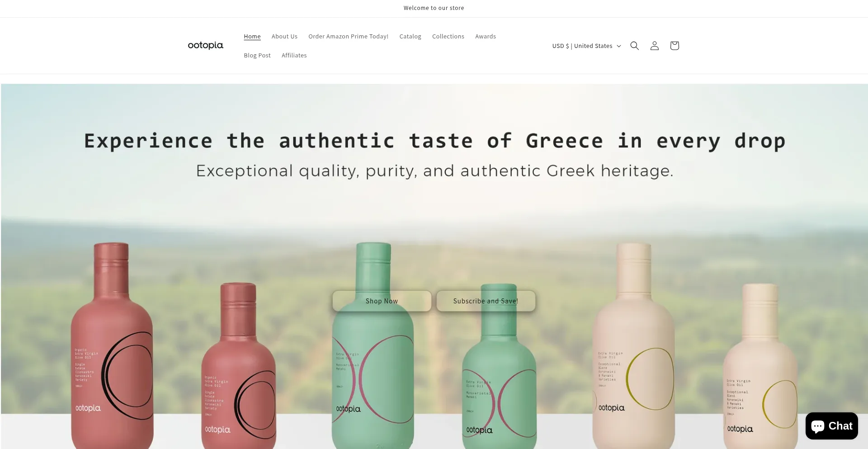Image resolution: width=868 pixels, height=449 pixels.
Task: Open the Shopify Chat widget
Action: [831, 426]
